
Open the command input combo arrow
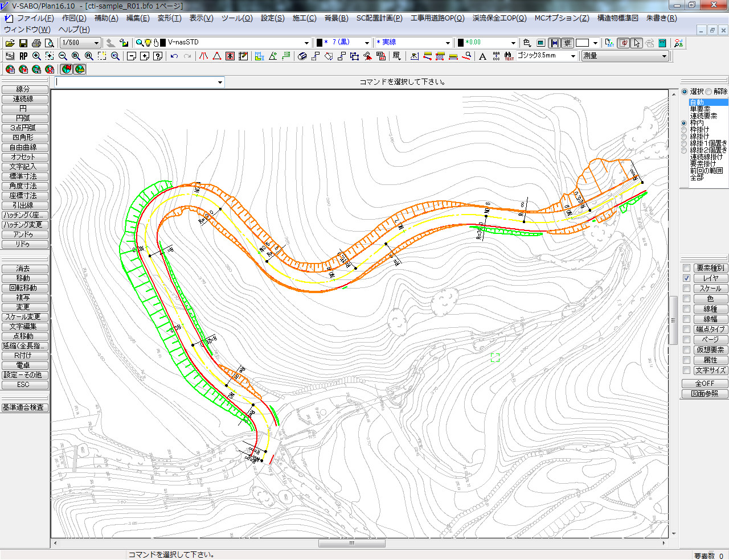point(220,82)
